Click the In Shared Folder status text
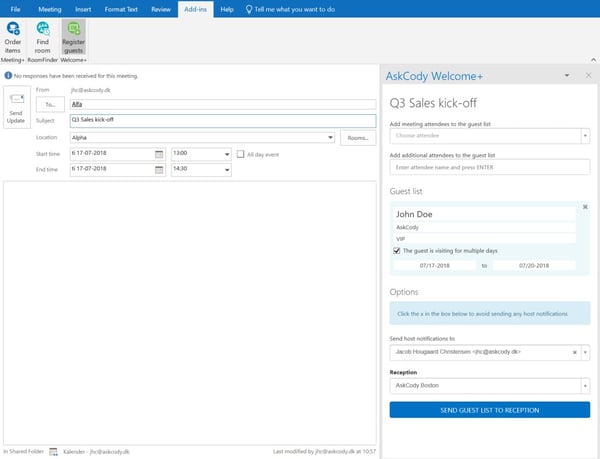The image size is (600, 459). (23, 452)
